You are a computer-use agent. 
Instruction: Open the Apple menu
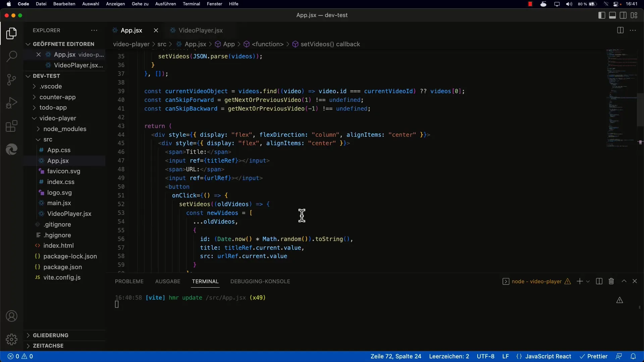point(9,4)
